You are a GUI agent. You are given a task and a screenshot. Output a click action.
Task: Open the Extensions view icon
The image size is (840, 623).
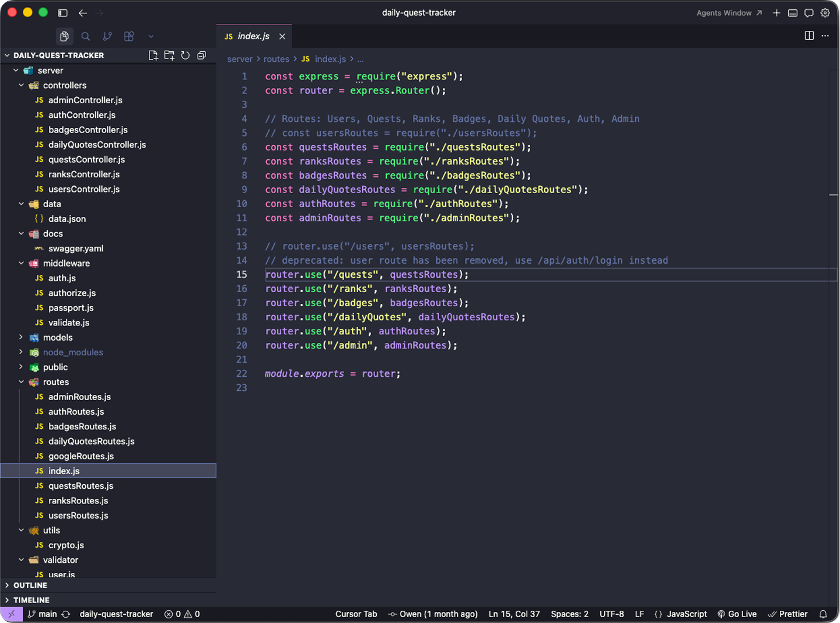coord(129,36)
